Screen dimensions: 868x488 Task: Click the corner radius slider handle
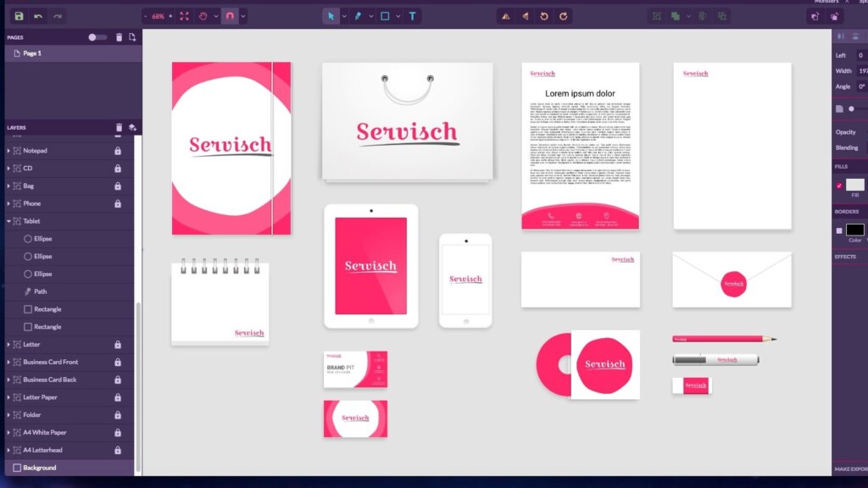pos(851,109)
